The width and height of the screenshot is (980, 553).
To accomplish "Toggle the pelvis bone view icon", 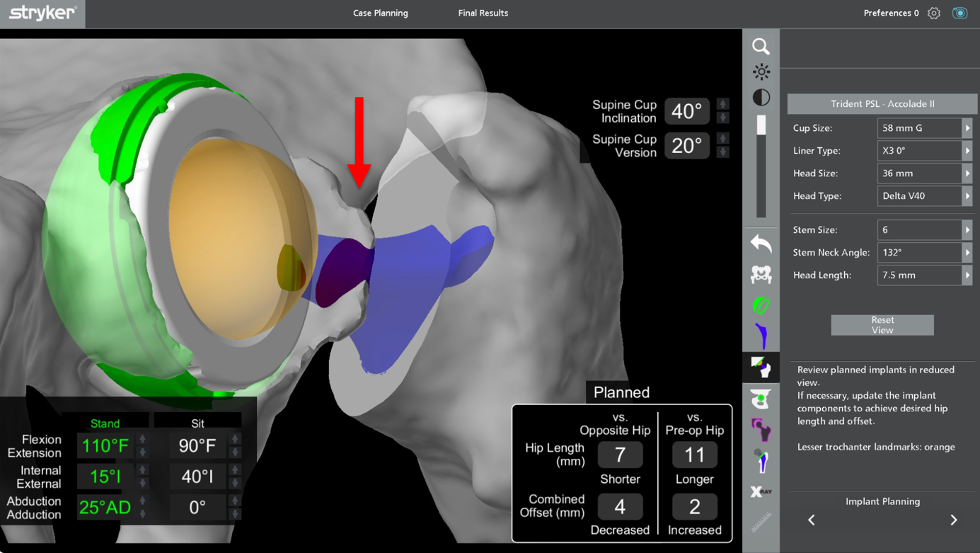I will tap(761, 275).
